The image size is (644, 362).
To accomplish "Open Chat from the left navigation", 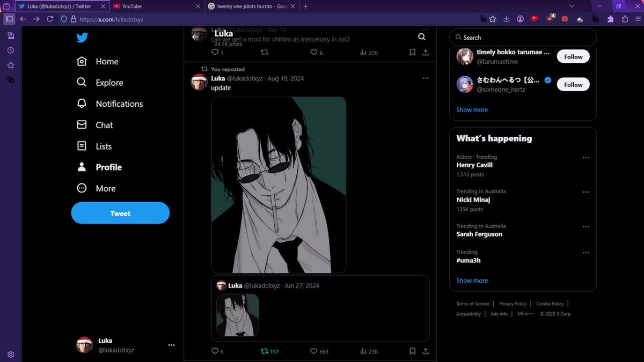I will [95, 125].
